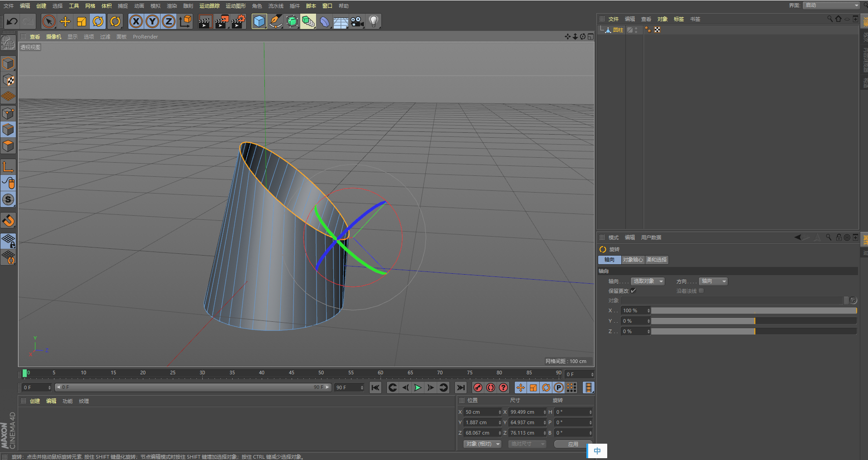The height and width of the screenshot is (460, 868).
Task: Click the X percentage slider bar
Action: click(753, 310)
